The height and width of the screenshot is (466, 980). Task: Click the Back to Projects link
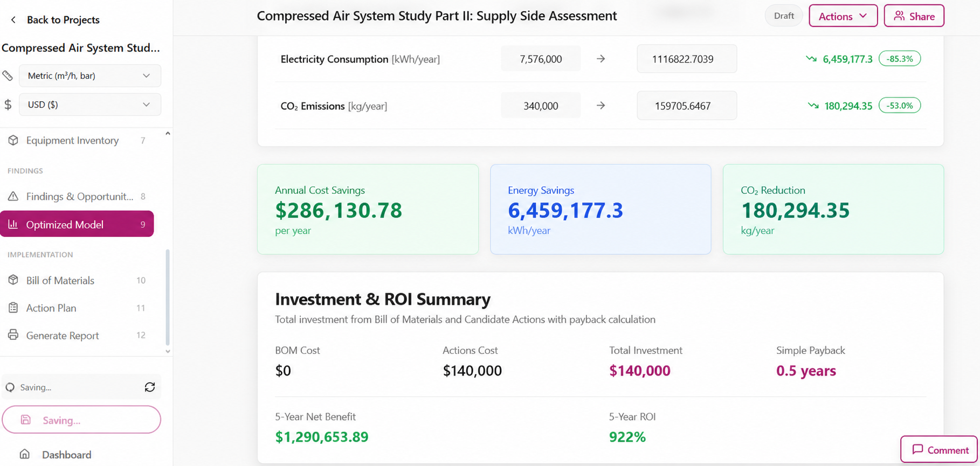[x=55, y=20]
